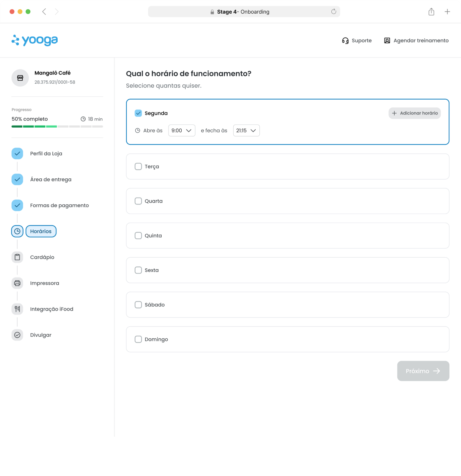Open the 21:15 closing time dropdown
461x476 pixels.
[246, 130]
